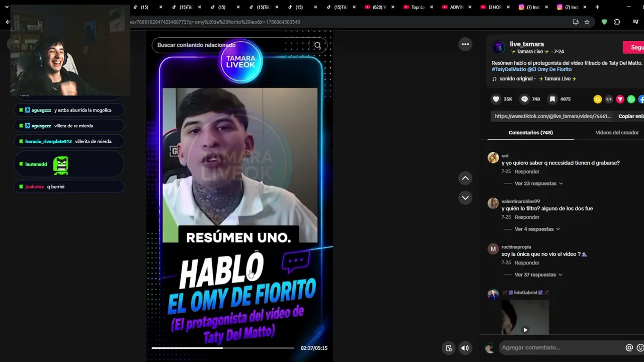Open the live_tamara username link
The width and height of the screenshot is (644, 362).
526,44
